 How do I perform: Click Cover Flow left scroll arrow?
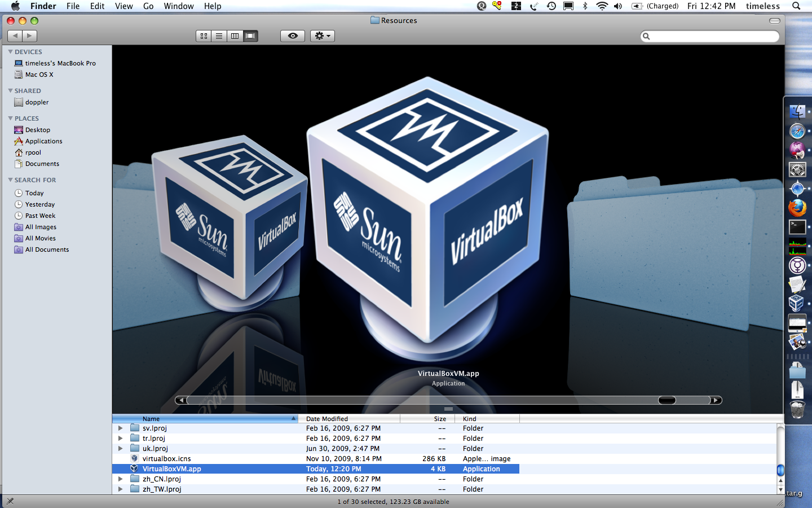pos(180,400)
